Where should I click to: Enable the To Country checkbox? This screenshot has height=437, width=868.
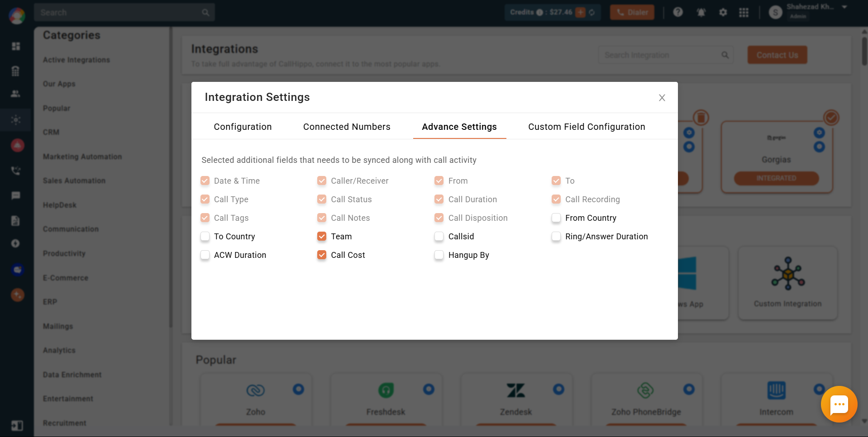205,237
